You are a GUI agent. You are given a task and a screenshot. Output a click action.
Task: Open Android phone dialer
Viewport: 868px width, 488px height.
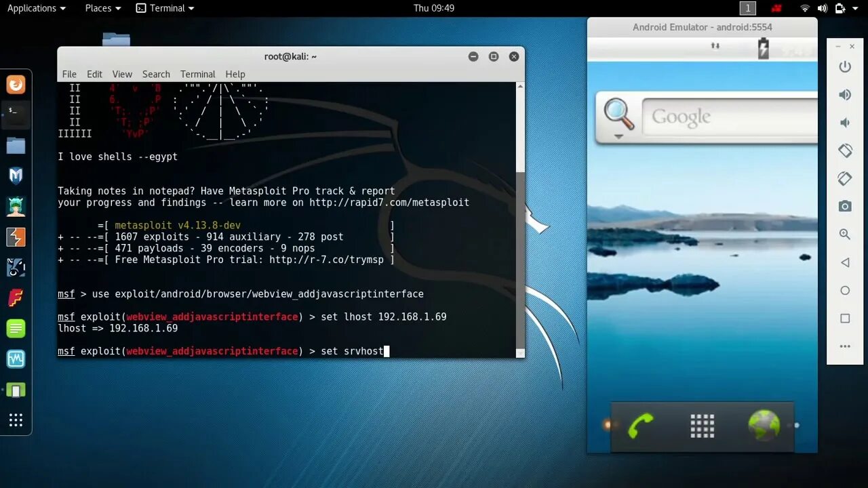(639, 426)
